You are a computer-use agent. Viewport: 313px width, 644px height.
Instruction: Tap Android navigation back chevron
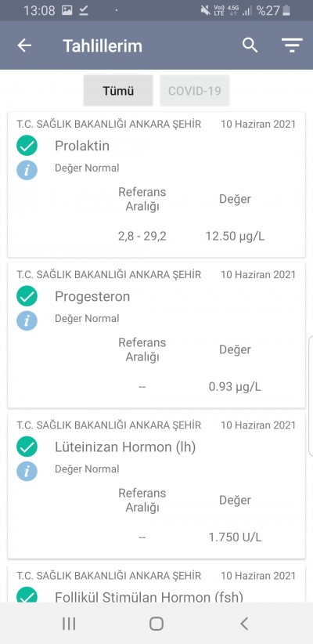point(244,624)
